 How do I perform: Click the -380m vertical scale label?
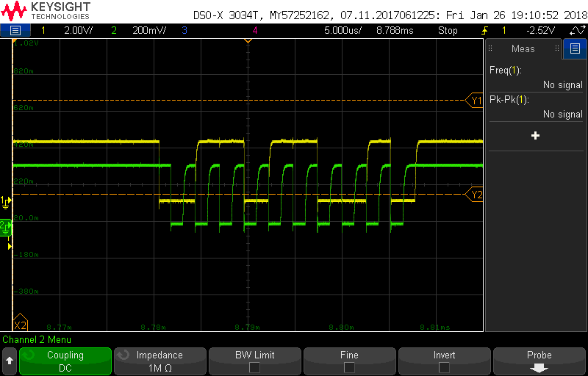tap(26, 291)
